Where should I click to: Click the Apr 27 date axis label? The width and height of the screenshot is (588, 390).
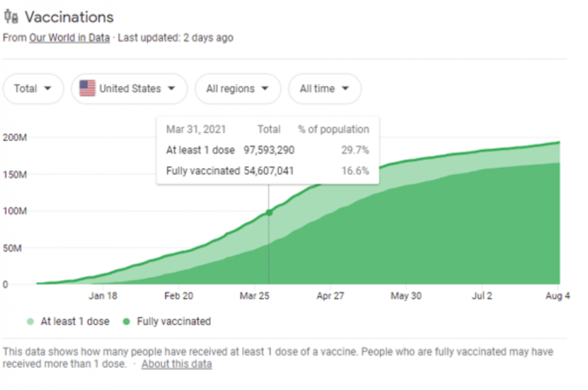point(330,296)
